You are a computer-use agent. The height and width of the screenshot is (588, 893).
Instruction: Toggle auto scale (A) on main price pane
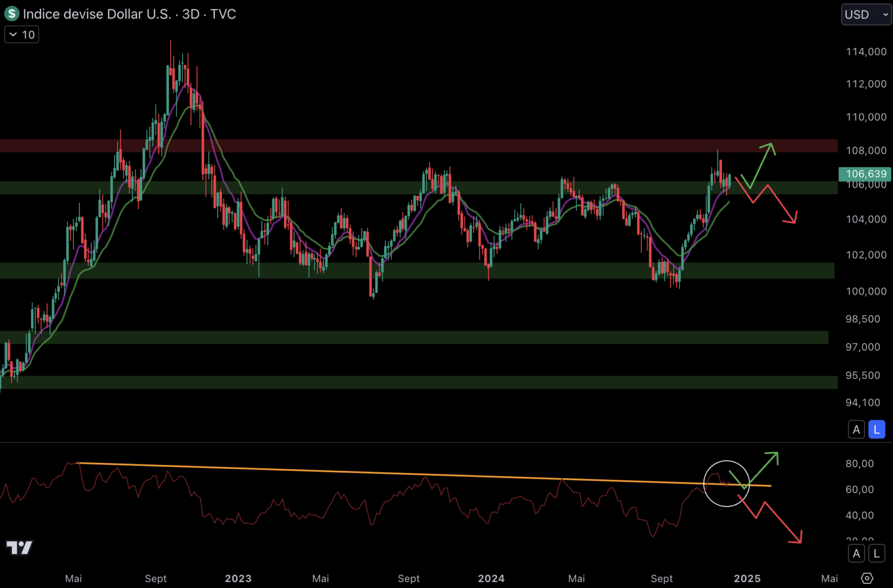[x=856, y=430]
